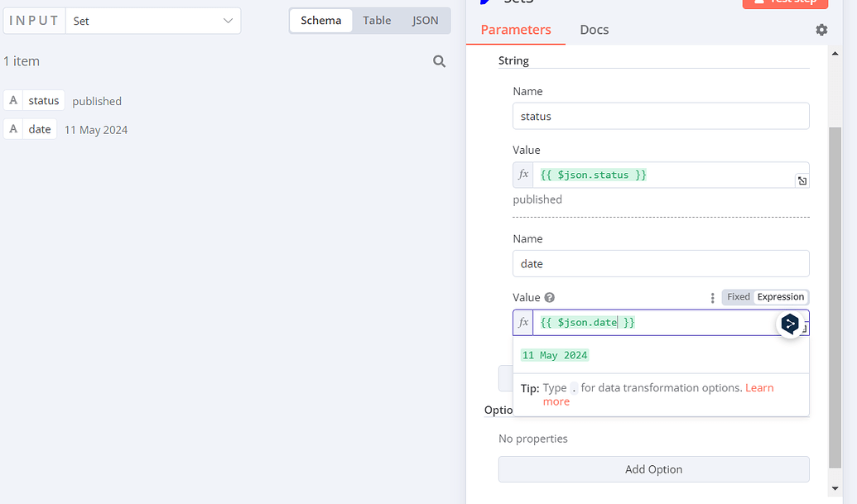This screenshot has height=504, width=857.
Task: Open node settings via the gear icon
Action: (x=821, y=29)
